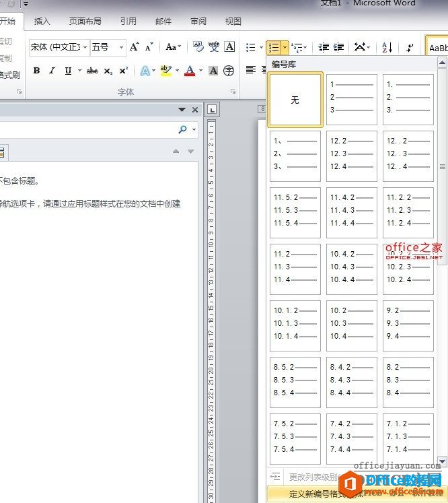The image size is (448, 503).
Task: Switch to the 视图 tab
Action: tap(233, 21)
